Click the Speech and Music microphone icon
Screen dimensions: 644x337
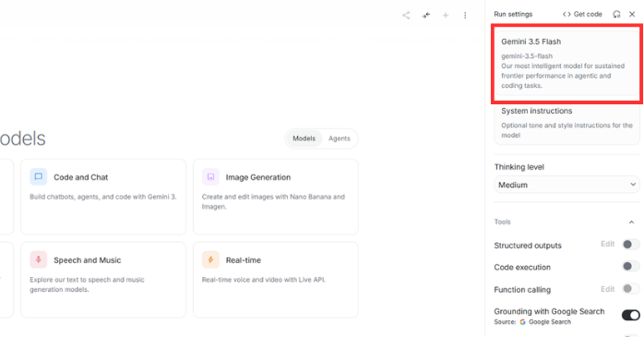[x=38, y=259]
